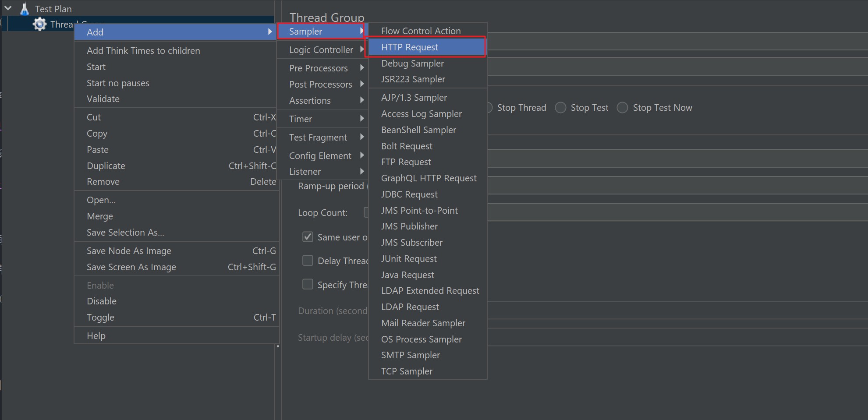Viewport: 868px width, 420px height.
Task: Choose Java Request
Action: pos(428,275)
